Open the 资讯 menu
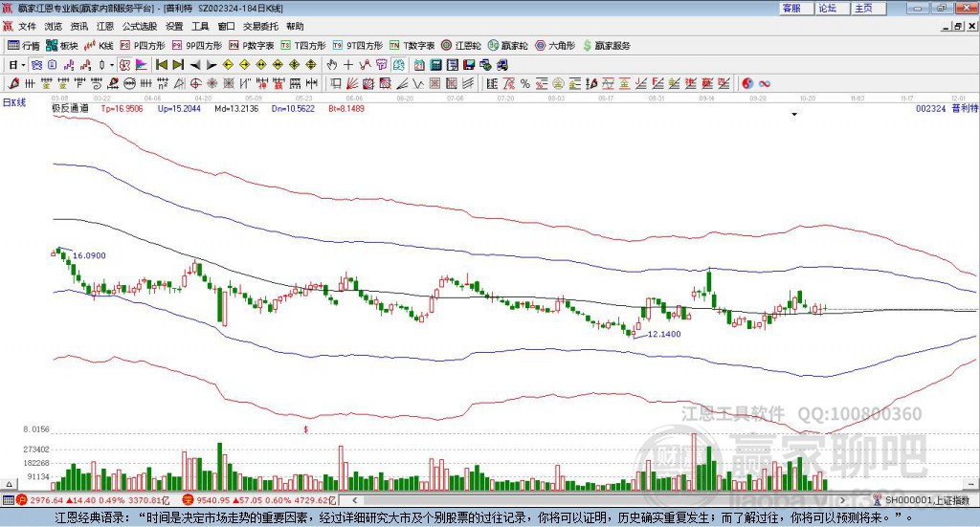The height and width of the screenshot is (527, 980). 78,26
